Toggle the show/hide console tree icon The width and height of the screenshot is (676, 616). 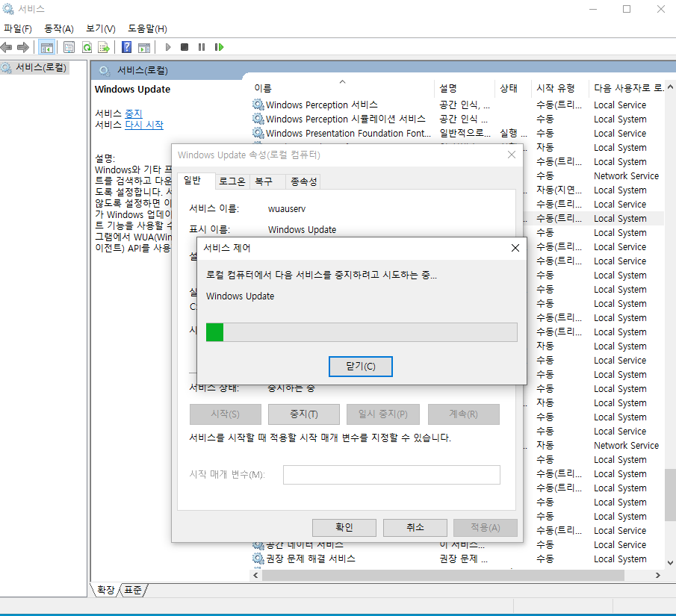(46, 48)
